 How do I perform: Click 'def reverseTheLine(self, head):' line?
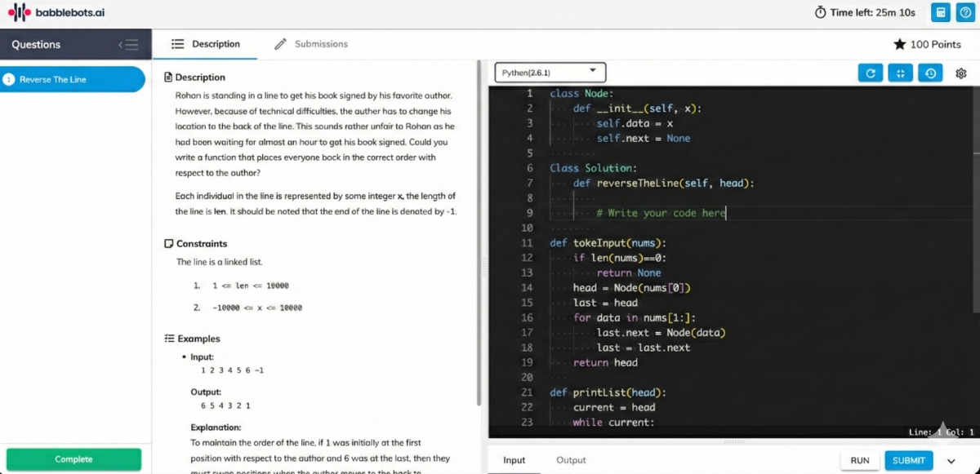[663, 184]
